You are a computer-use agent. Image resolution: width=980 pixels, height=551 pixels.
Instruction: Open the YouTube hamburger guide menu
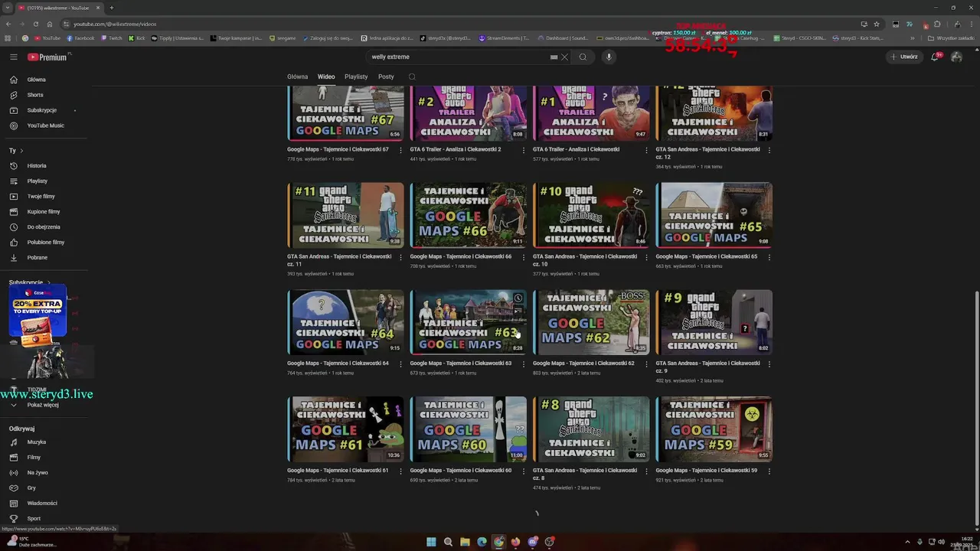[x=13, y=57]
